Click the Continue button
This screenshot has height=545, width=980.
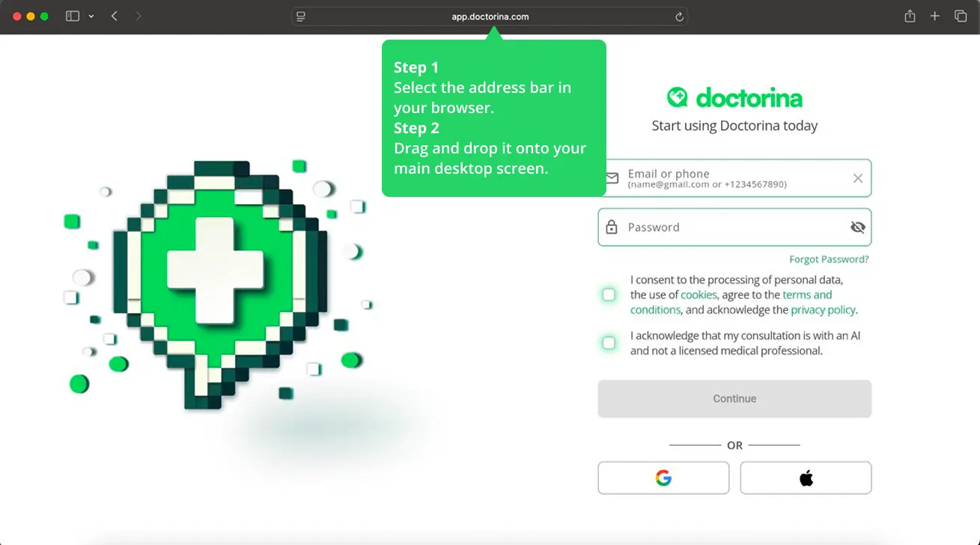pos(734,399)
